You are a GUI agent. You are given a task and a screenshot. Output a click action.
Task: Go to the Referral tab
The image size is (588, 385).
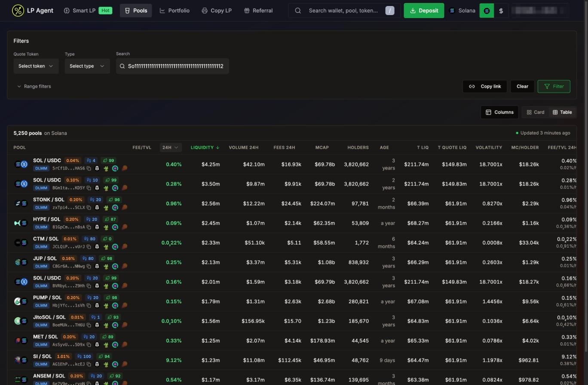point(258,11)
